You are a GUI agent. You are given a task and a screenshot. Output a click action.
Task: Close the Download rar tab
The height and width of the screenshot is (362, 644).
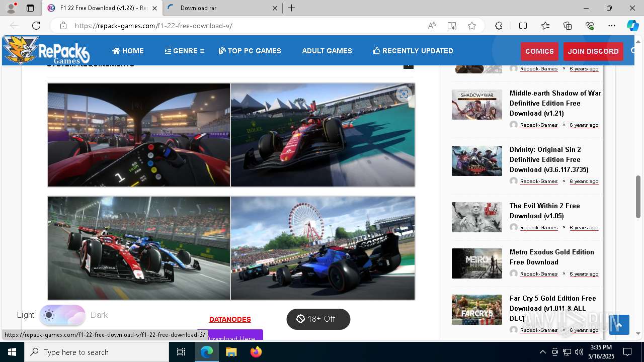coord(275,8)
